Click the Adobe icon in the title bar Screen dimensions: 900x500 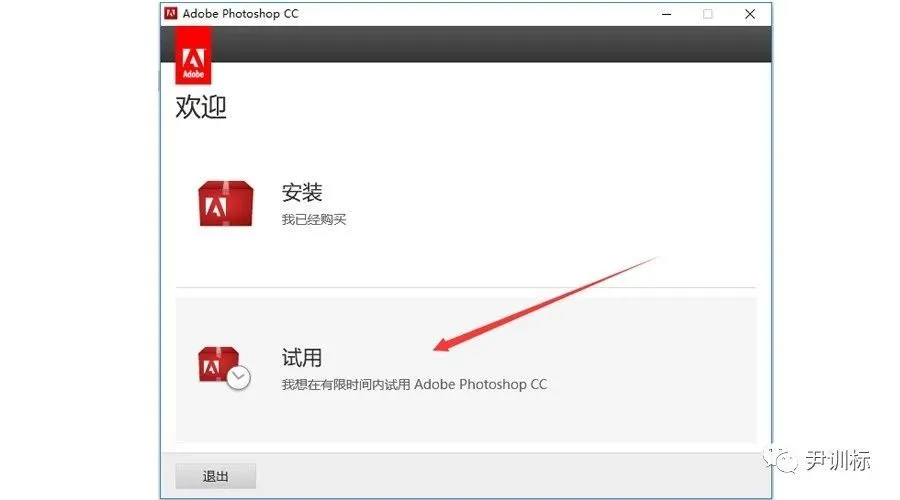(170, 13)
